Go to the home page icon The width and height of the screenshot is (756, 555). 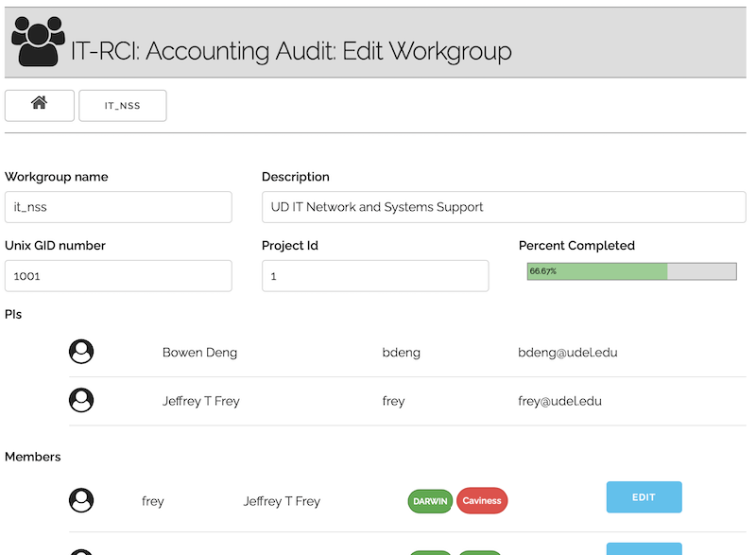click(40, 105)
